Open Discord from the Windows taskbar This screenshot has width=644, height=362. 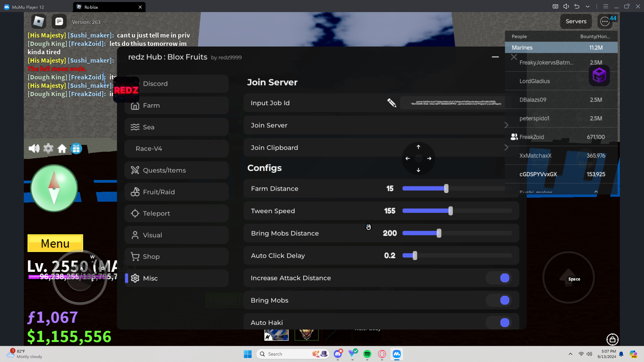point(338,354)
